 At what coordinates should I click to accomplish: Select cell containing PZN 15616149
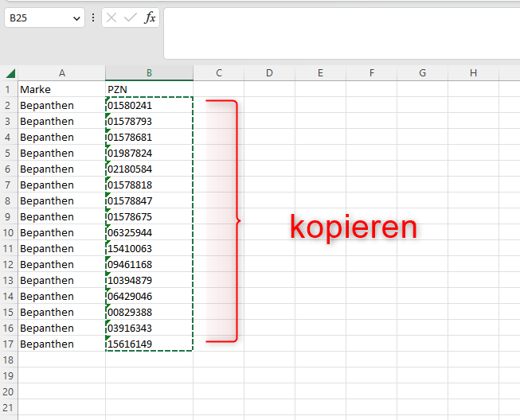tap(149, 344)
